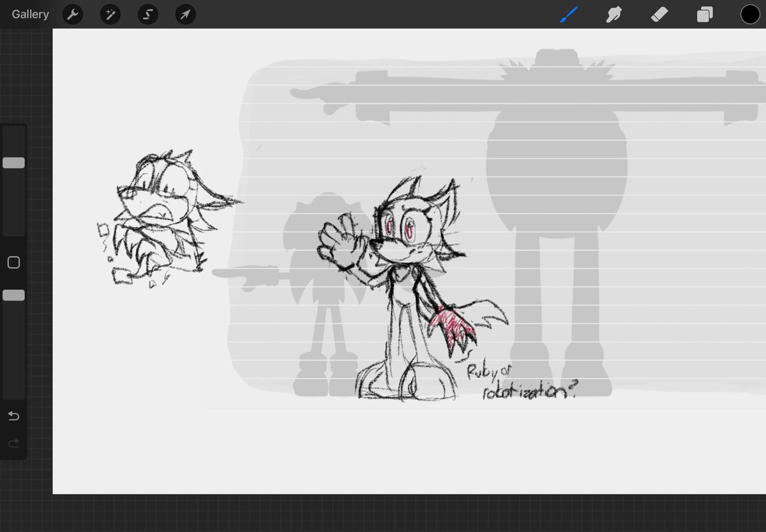This screenshot has height=532, width=766.
Task: Tap the sidebar modify square button
Action: click(x=13, y=262)
